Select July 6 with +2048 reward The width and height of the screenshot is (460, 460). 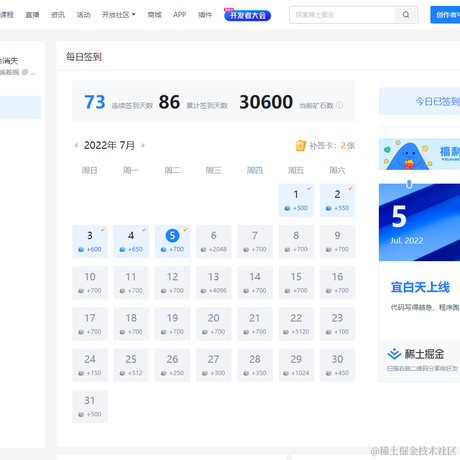[x=214, y=241]
